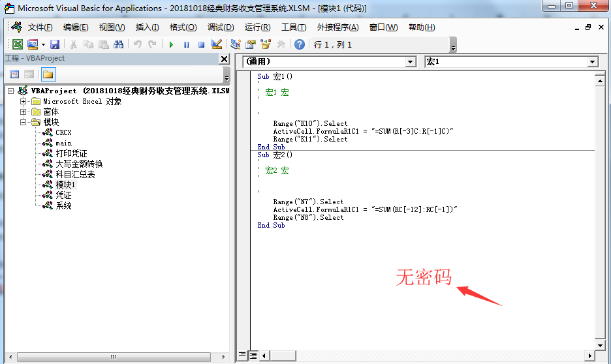Run the macro with the green play icon
Image resolution: width=611 pixels, height=364 pixels.
171,45
